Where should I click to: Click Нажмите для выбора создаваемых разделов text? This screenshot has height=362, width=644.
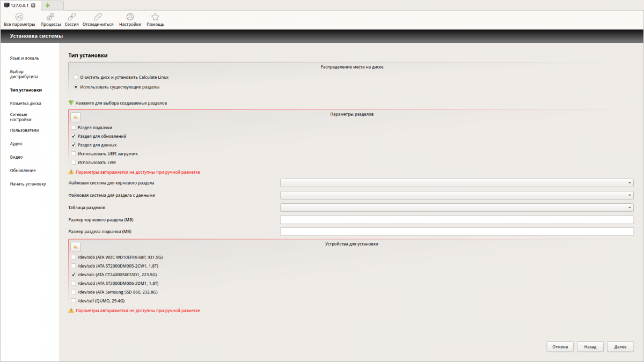(x=121, y=103)
